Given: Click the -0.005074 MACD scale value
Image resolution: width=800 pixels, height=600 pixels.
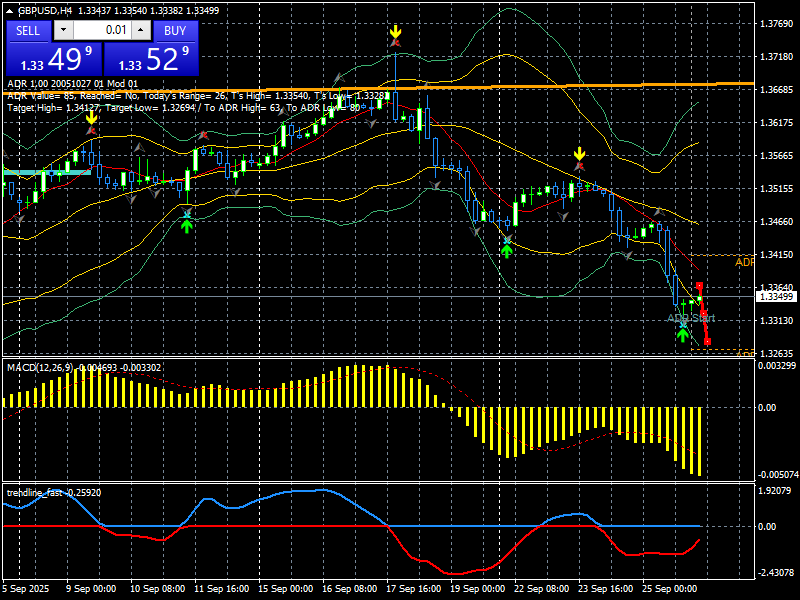Looking at the screenshot, I should [x=778, y=475].
